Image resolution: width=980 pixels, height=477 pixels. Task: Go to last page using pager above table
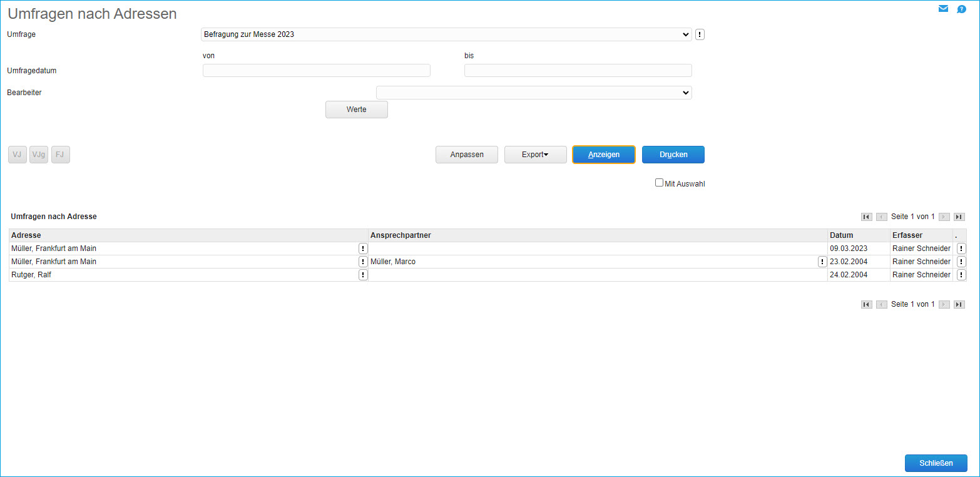click(x=959, y=217)
